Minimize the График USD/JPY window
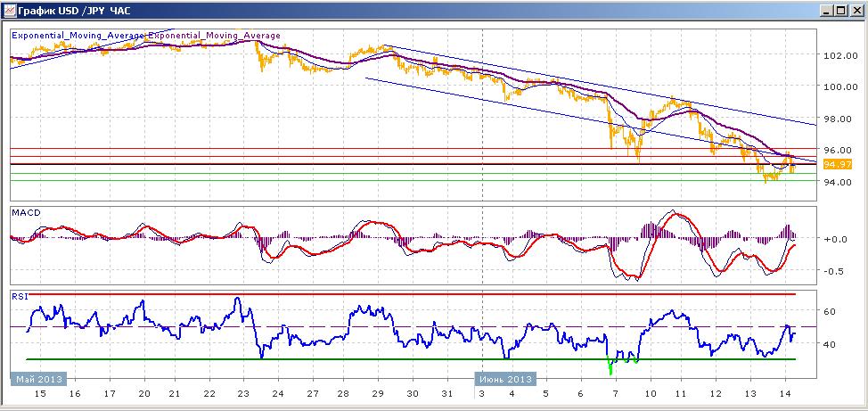868x411 pixels. click(828, 11)
